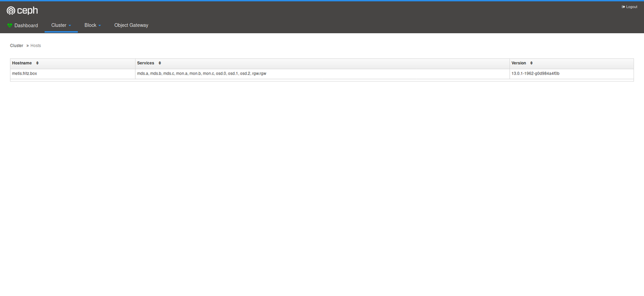Click the sort arrows beside Version

(x=531, y=63)
